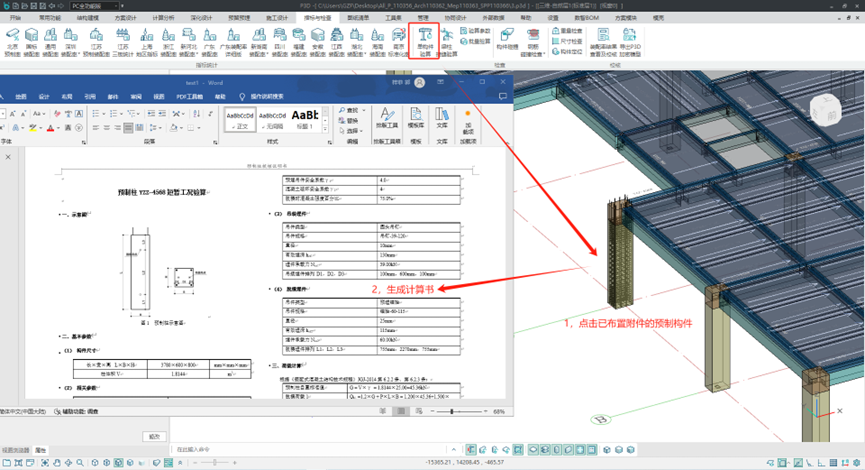Click the 重量检查 weight check option
The width and height of the screenshot is (865, 470).
click(x=571, y=31)
